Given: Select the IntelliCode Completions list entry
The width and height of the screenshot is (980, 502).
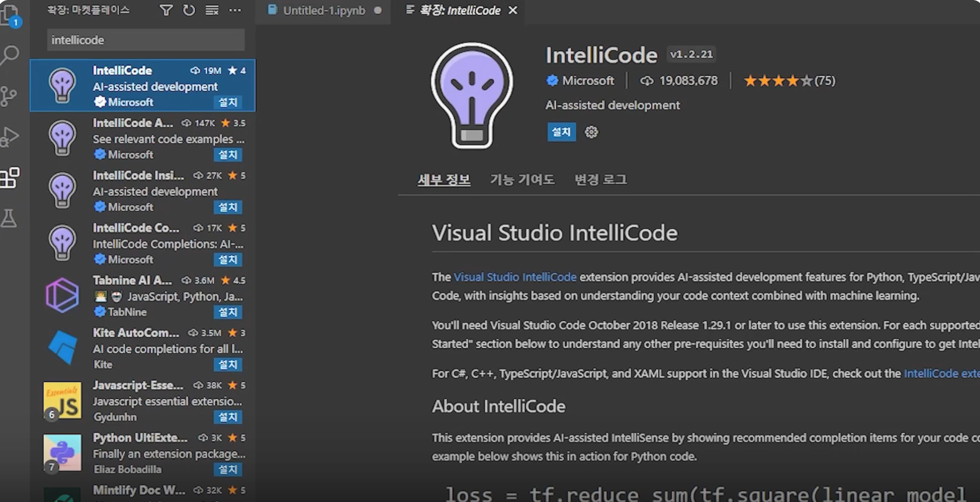Looking at the screenshot, I should pos(143,243).
